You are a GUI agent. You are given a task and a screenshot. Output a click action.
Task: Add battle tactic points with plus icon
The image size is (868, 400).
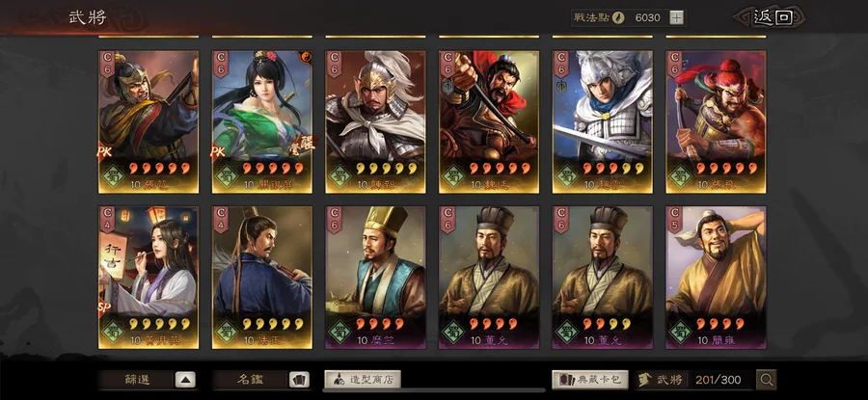pyautogui.click(x=676, y=17)
